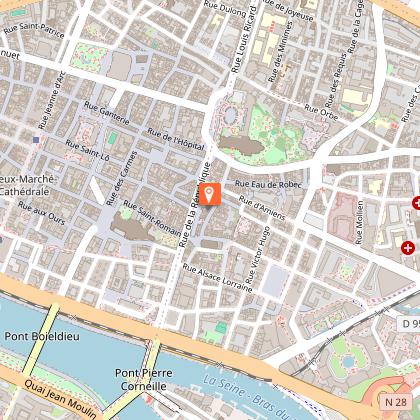
Task: Click the Rue de l'Hôpital label
Action: pos(176,139)
